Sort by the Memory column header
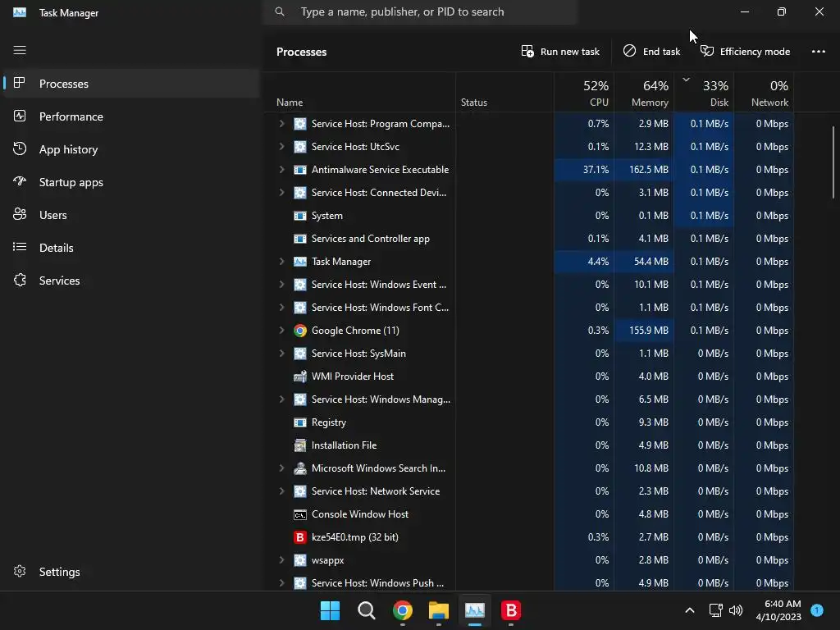 [x=644, y=93]
